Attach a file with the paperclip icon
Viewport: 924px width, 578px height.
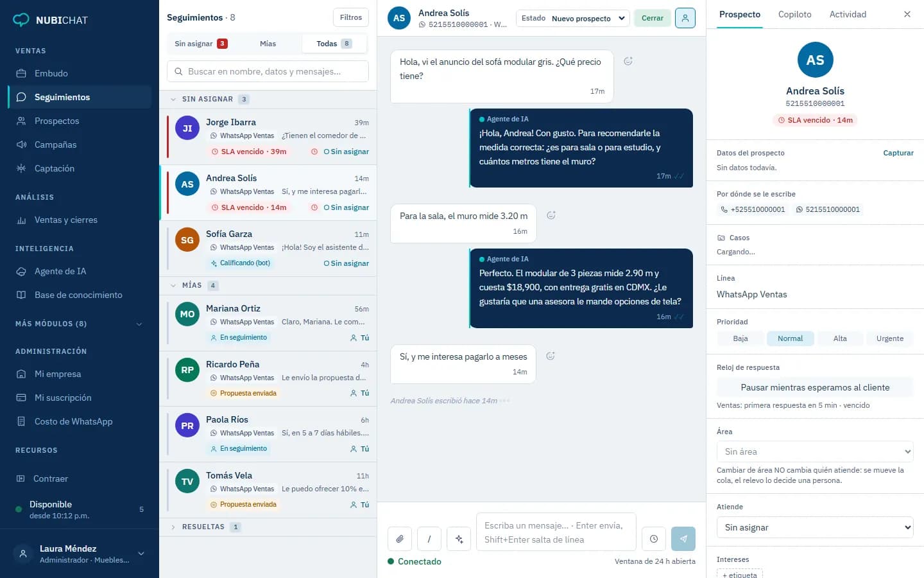[x=399, y=539]
